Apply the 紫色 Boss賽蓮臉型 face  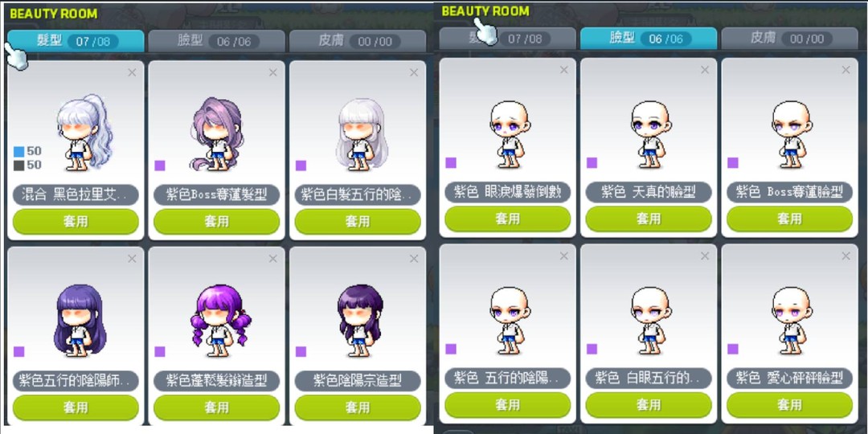click(789, 219)
